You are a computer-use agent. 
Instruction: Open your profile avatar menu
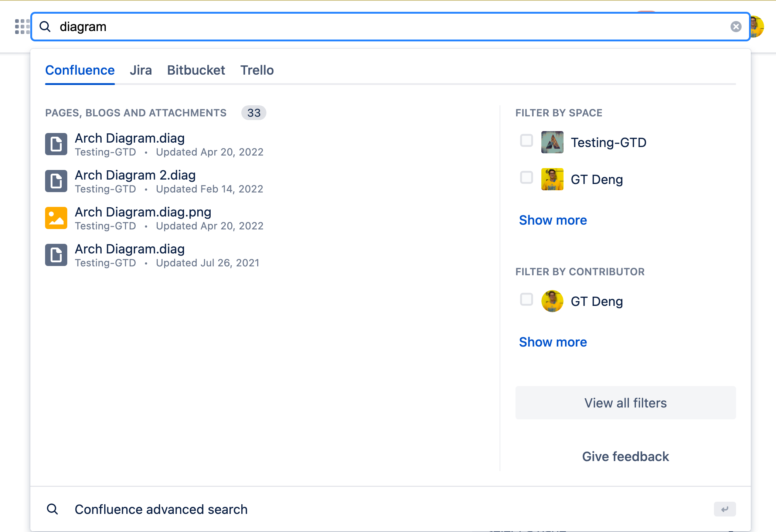tap(759, 26)
